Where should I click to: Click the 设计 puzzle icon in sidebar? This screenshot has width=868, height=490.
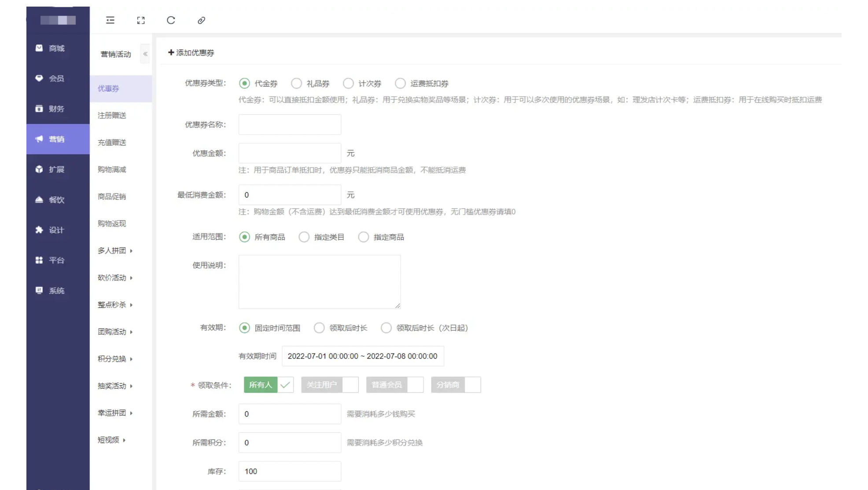click(x=39, y=230)
